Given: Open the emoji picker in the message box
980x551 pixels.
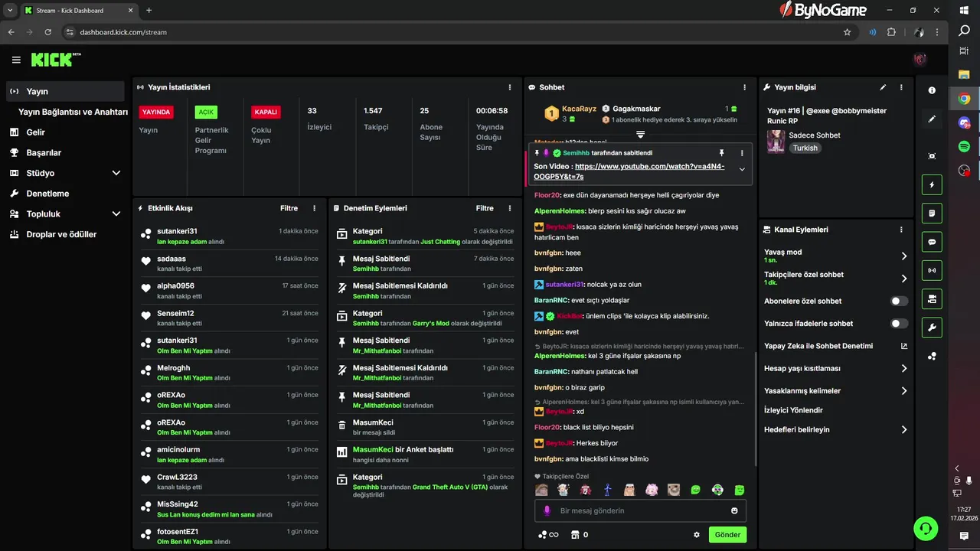Looking at the screenshot, I should [734, 510].
